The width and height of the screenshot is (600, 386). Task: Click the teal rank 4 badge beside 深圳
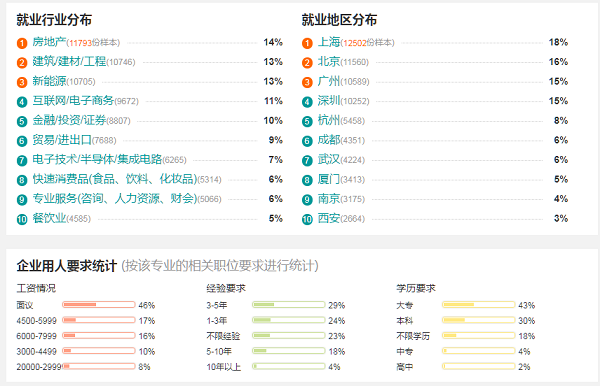(x=307, y=102)
